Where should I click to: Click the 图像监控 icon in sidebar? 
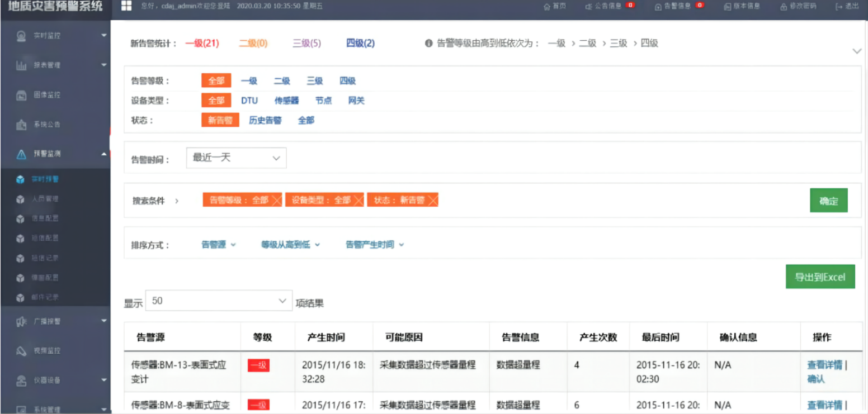pos(21,95)
